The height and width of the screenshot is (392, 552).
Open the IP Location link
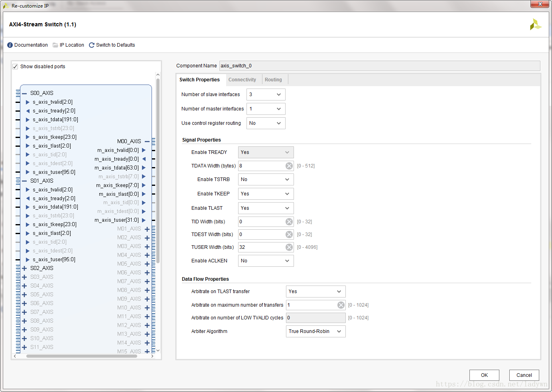pyautogui.click(x=72, y=45)
